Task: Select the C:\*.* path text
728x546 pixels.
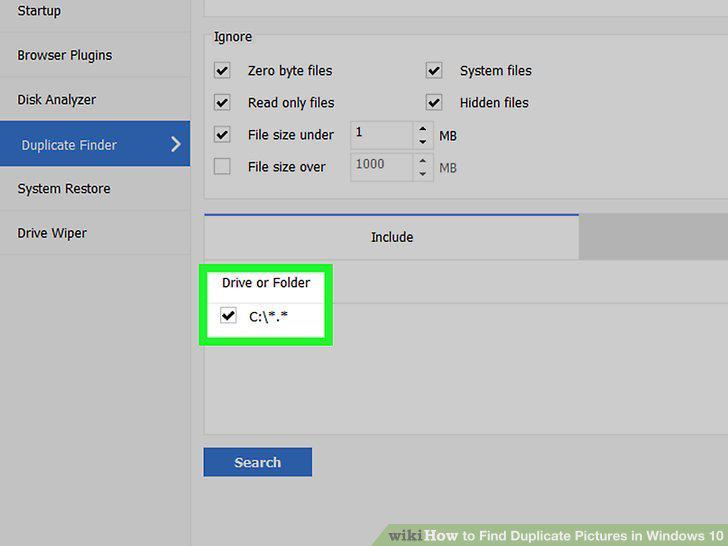Action: pyautogui.click(x=268, y=317)
